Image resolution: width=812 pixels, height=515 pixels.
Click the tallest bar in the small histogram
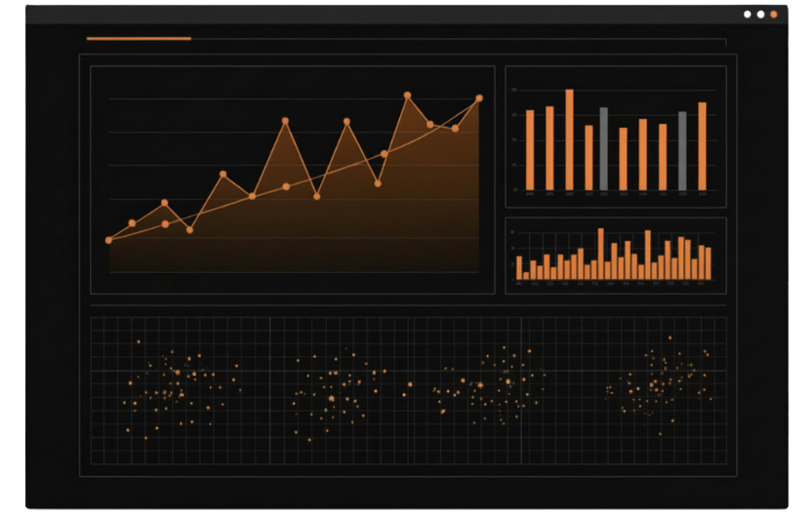tap(600, 255)
